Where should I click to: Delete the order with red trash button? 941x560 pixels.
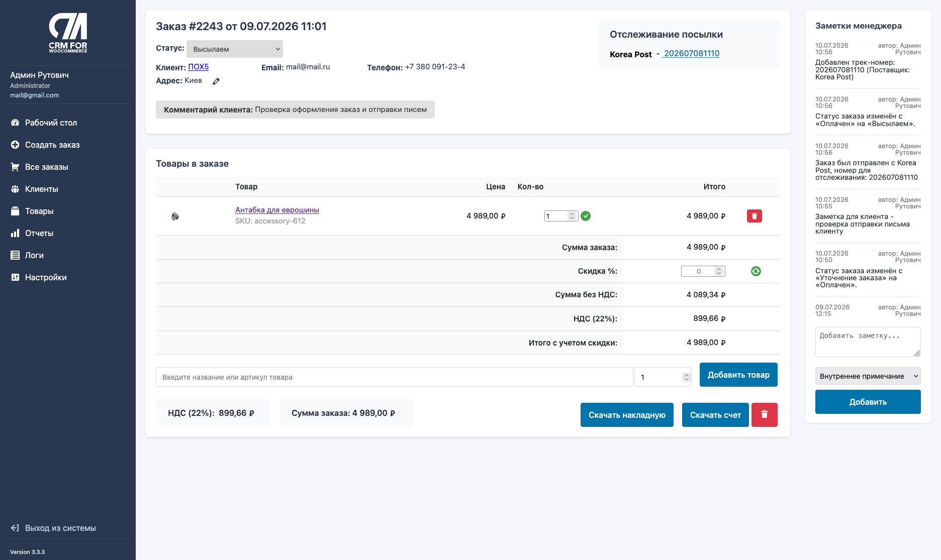point(765,415)
